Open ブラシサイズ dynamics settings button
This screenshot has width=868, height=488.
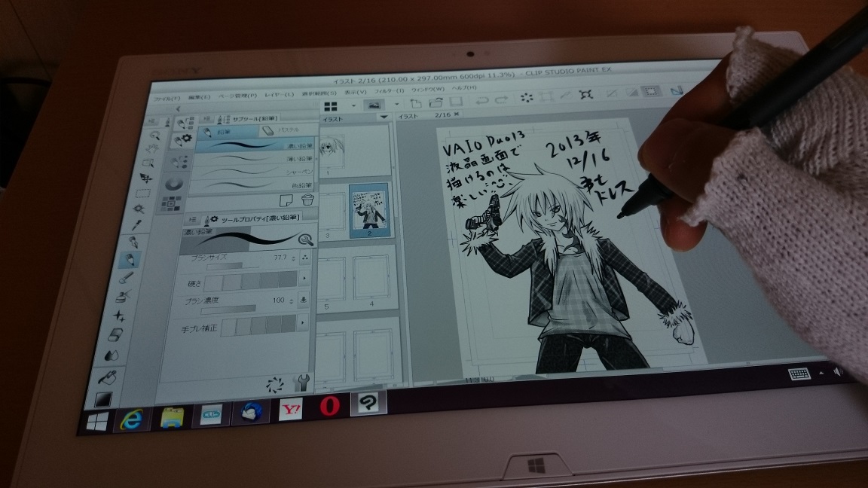pyautogui.click(x=304, y=258)
